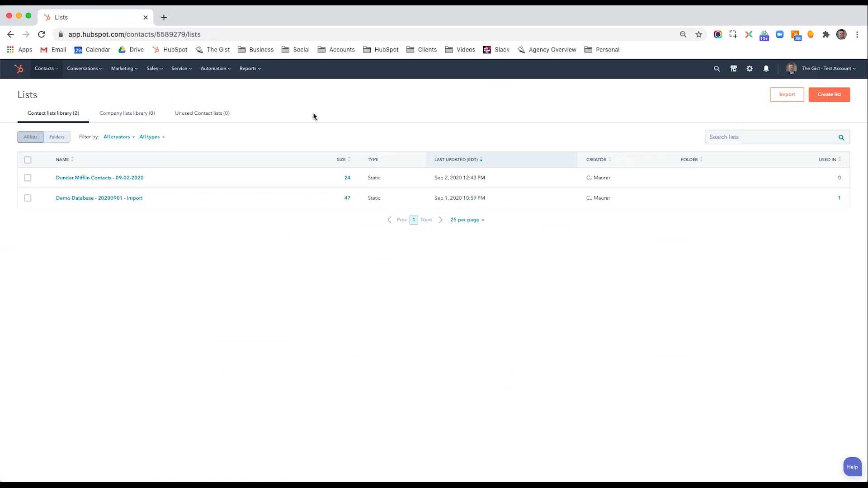Click the search lists magnifier icon
868x488 pixels.
click(x=840, y=137)
